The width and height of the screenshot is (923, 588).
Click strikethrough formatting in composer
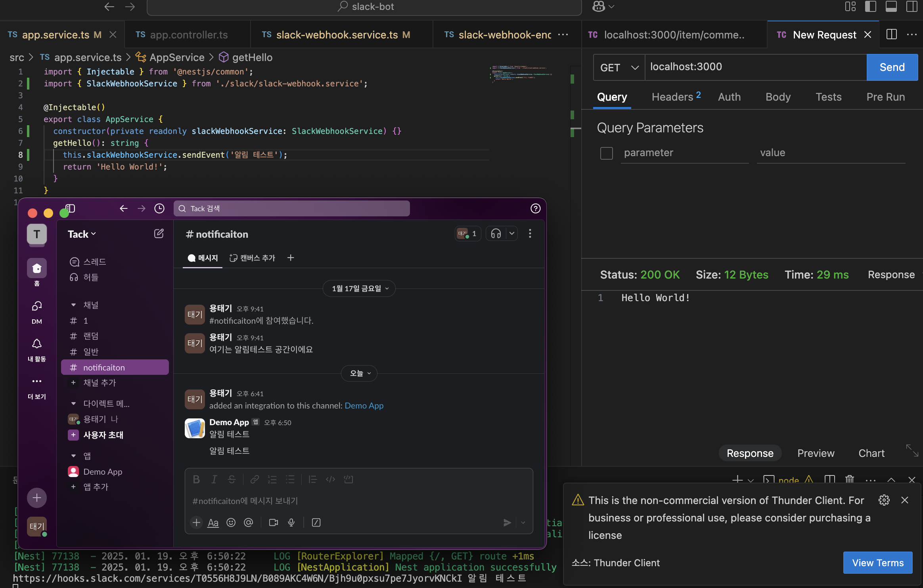(232, 479)
